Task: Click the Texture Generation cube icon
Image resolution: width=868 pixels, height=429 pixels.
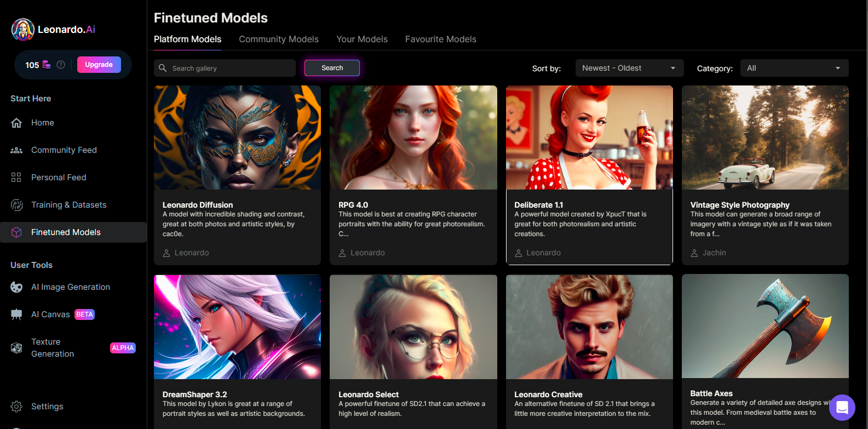Action: (16, 348)
